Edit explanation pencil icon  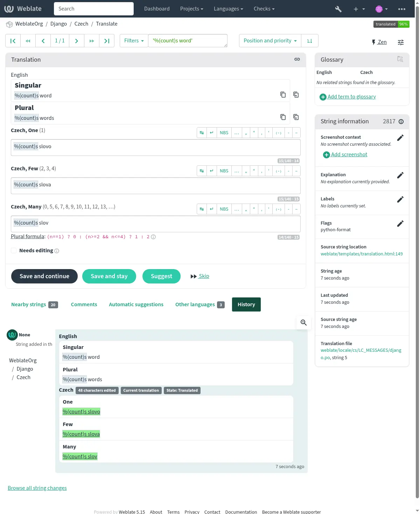click(x=400, y=175)
